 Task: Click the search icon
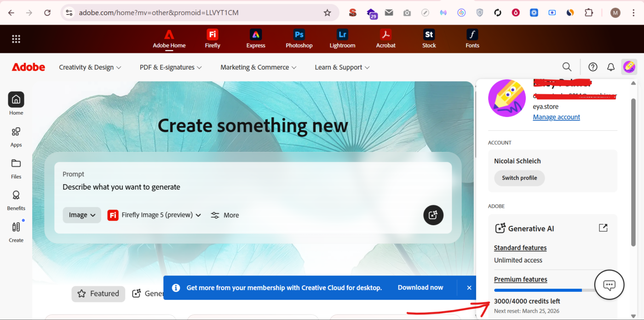pos(567,67)
